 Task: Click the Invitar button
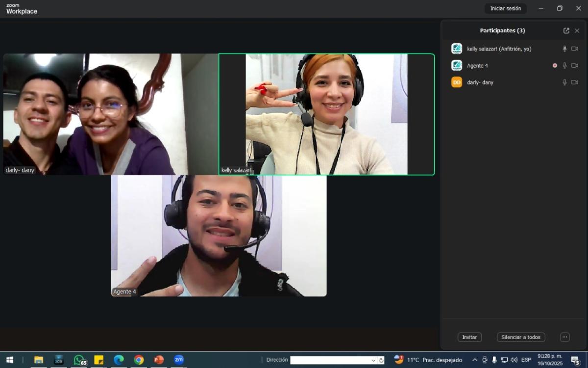click(469, 337)
